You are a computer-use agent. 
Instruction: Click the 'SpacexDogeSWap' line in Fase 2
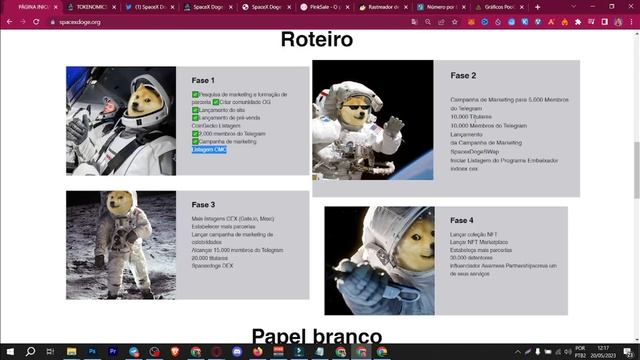coord(475,151)
